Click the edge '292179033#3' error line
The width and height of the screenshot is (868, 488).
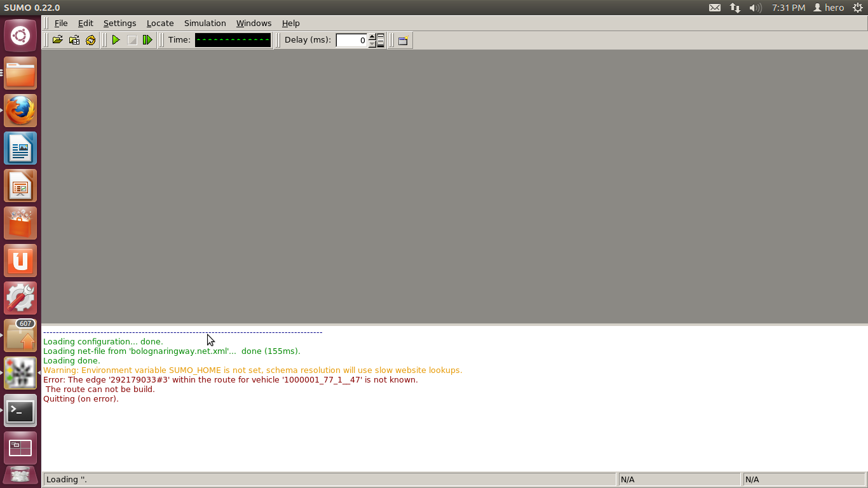(x=231, y=379)
